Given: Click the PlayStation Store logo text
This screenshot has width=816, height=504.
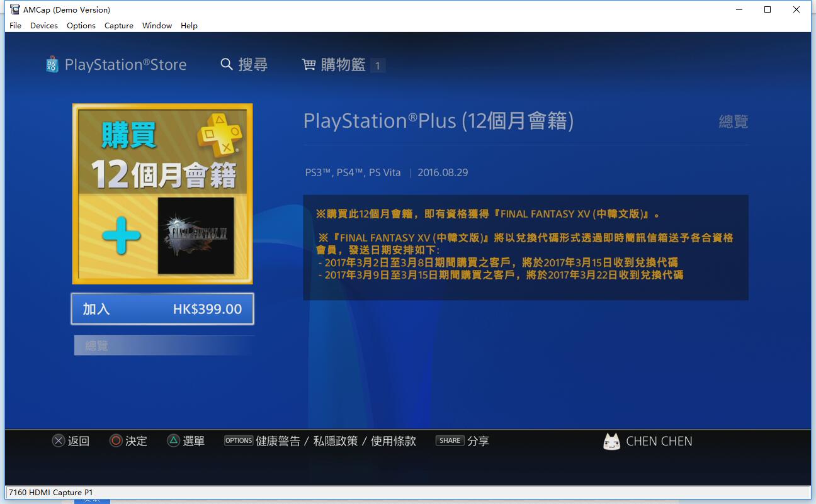Looking at the screenshot, I should (x=126, y=64).
